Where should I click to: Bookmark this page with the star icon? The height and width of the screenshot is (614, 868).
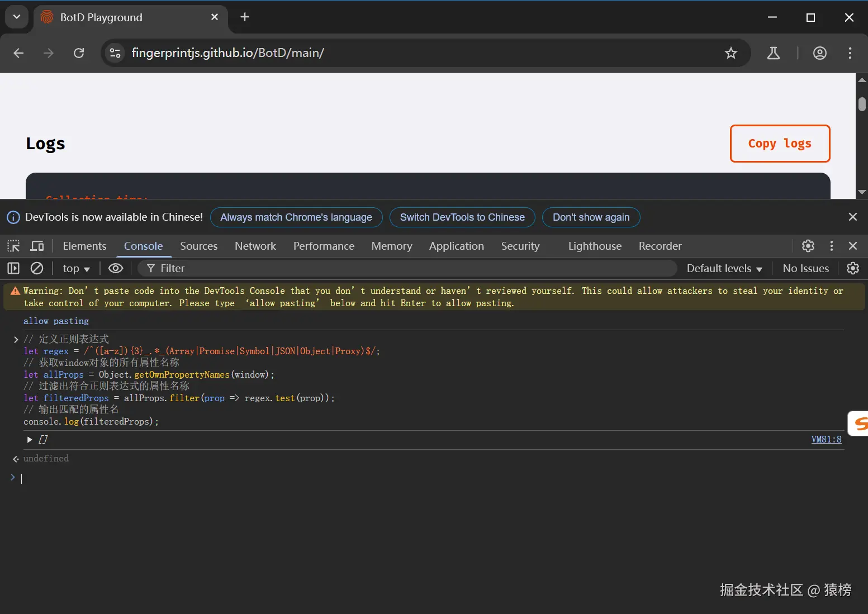(x=731, y=53)
